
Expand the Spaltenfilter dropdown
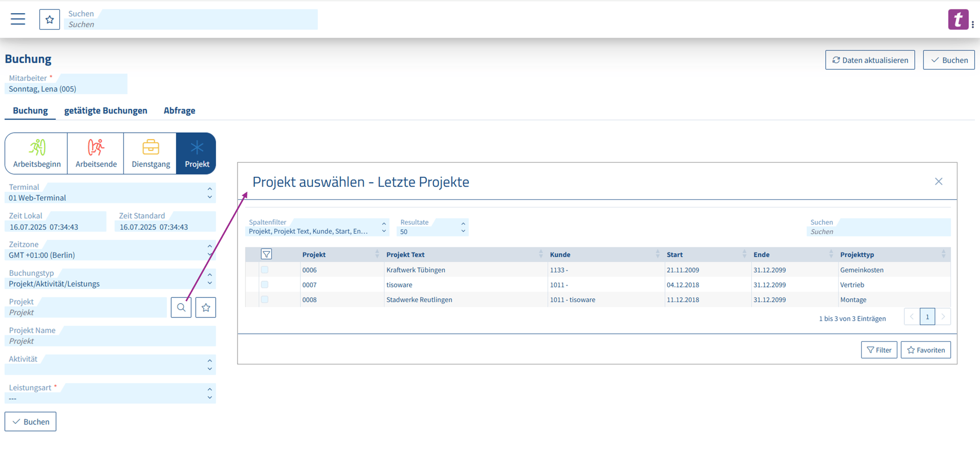pos(384,227)
